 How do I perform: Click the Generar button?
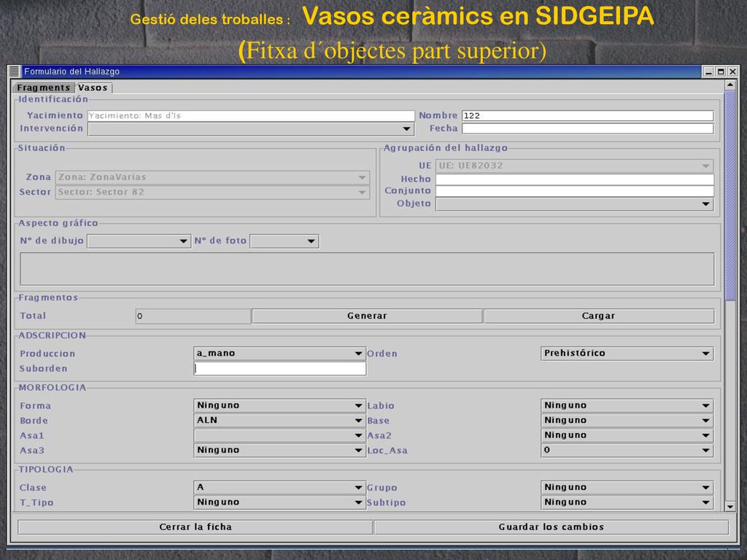(367, 316)
